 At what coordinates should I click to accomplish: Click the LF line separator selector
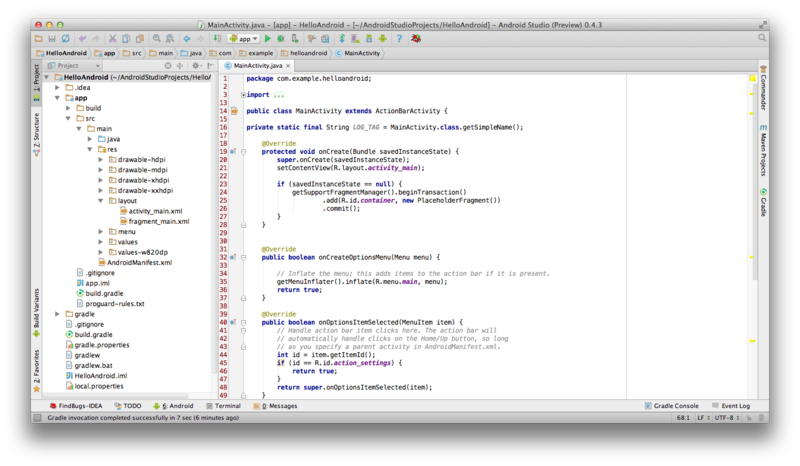point(704,418)
